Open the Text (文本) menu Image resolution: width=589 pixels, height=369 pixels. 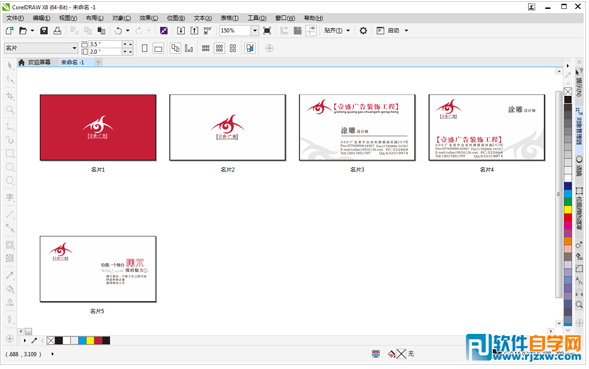coord(203,18)
